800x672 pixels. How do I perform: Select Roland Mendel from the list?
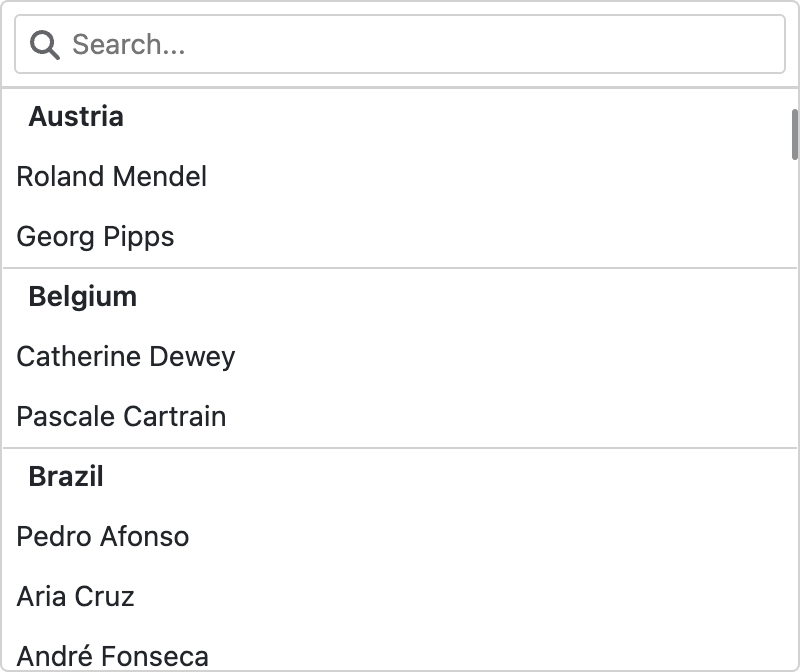point(112,177)
